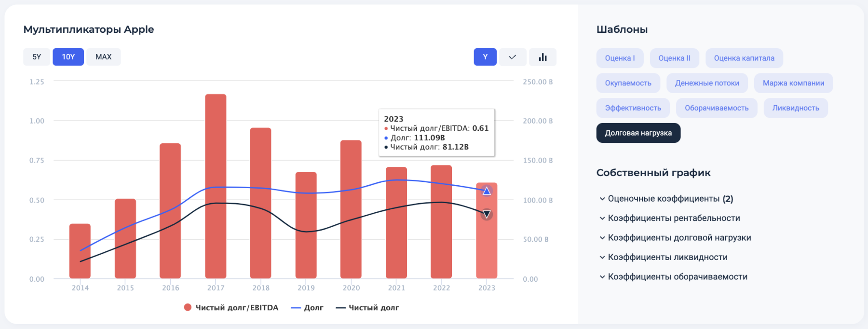Apply the Оценка I template
The image size is (868, 329).
620,58
